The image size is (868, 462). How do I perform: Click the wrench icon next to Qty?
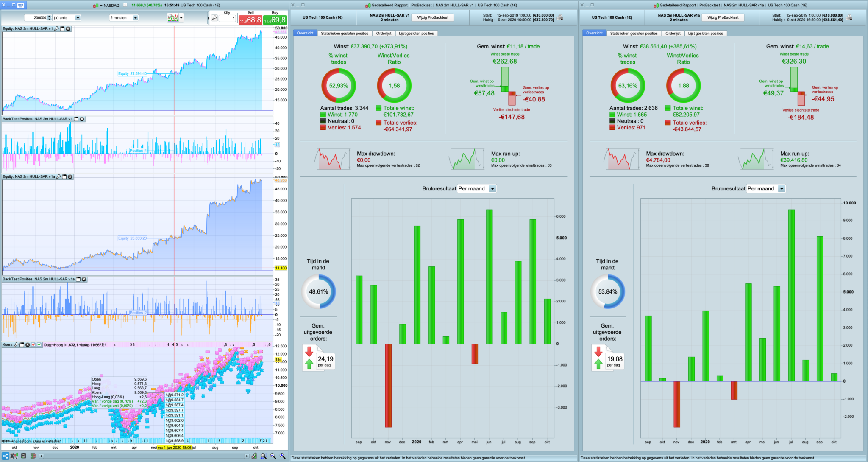tap(214, 18)
